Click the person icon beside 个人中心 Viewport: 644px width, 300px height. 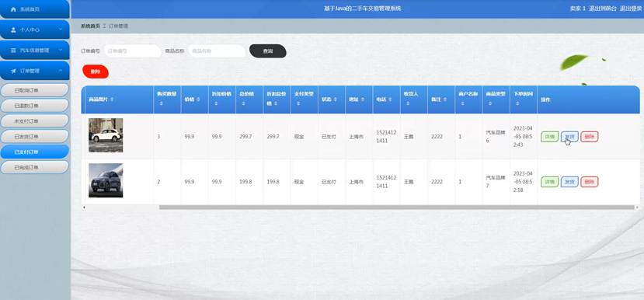click(x=13, y=30)
